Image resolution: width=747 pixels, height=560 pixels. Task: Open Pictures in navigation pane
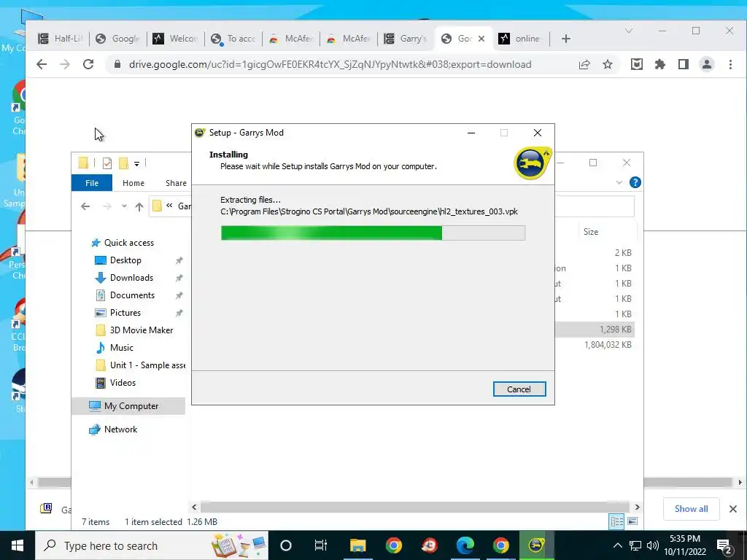click(117, 313)
